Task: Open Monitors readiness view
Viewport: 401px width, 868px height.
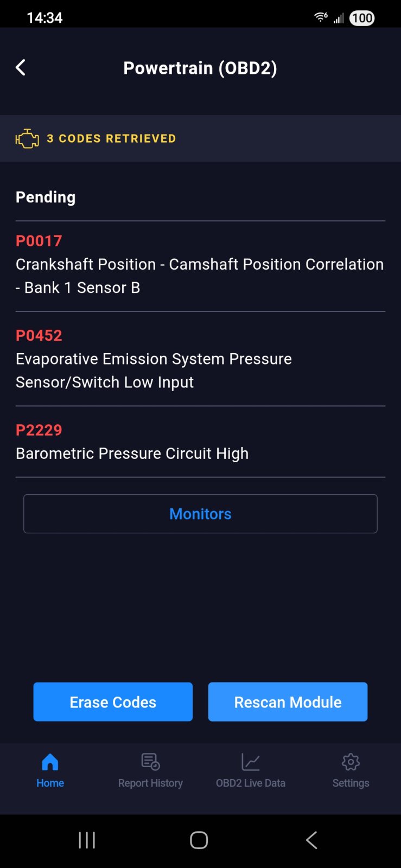Action: tap(200, 514)
